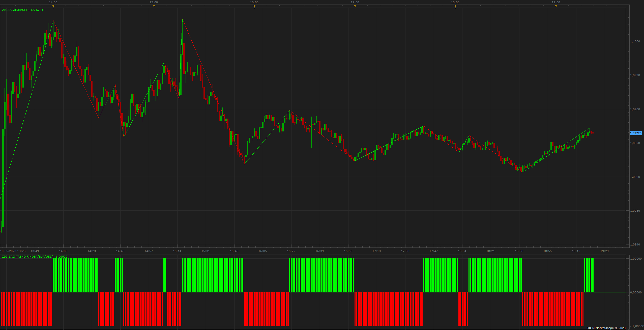
Task: Click the 17:30 time axis label
Action: click(405, 251)
